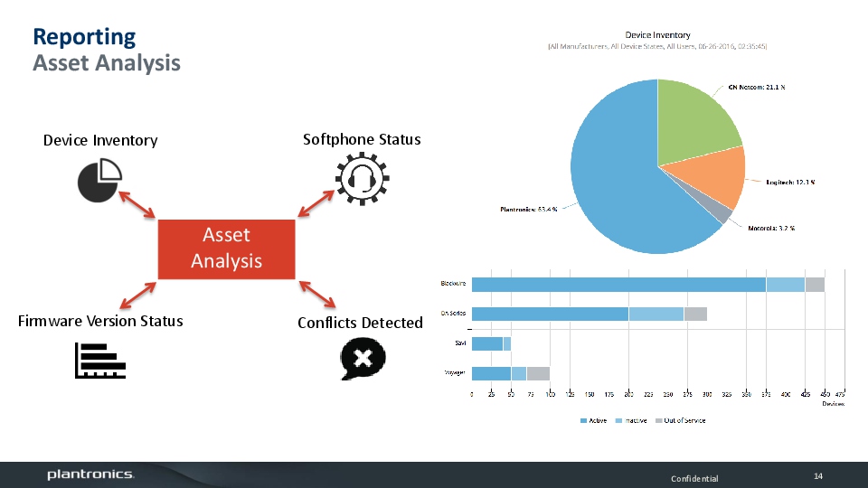Click the Blackwire active bar segment
Viewport: 868px width, 488px height.
click(618, 285)
